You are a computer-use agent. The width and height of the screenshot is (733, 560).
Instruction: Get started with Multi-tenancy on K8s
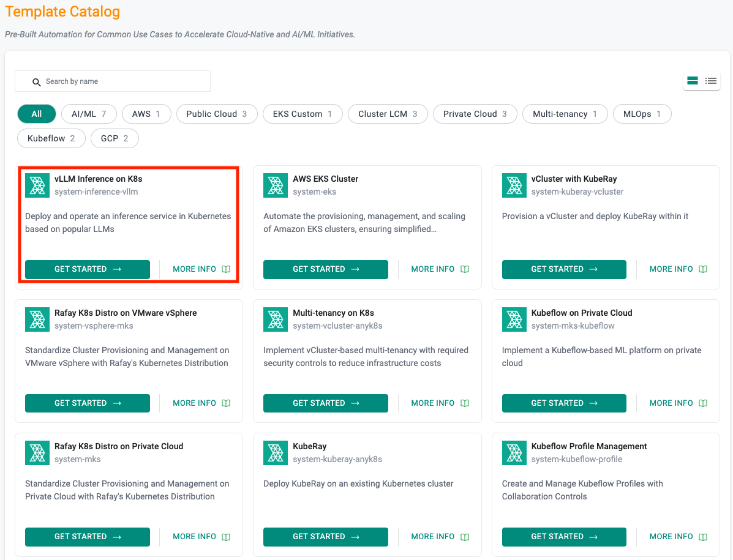click(325, 403)
